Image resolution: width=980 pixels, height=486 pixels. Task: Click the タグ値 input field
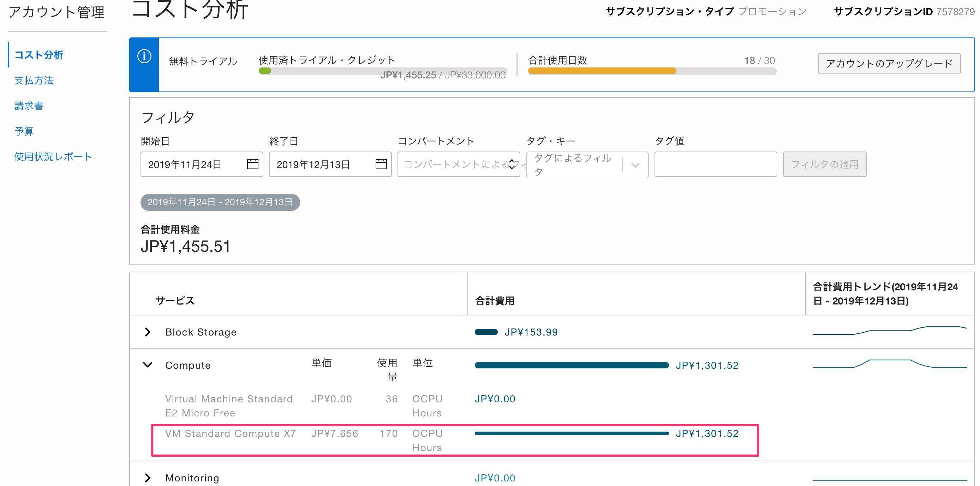pos(715,164)
